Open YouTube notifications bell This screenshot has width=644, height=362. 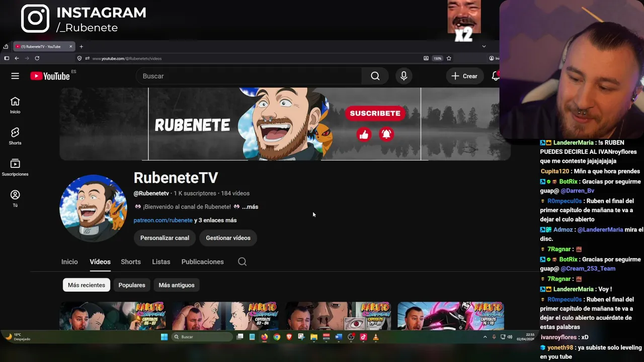point(496,76)
